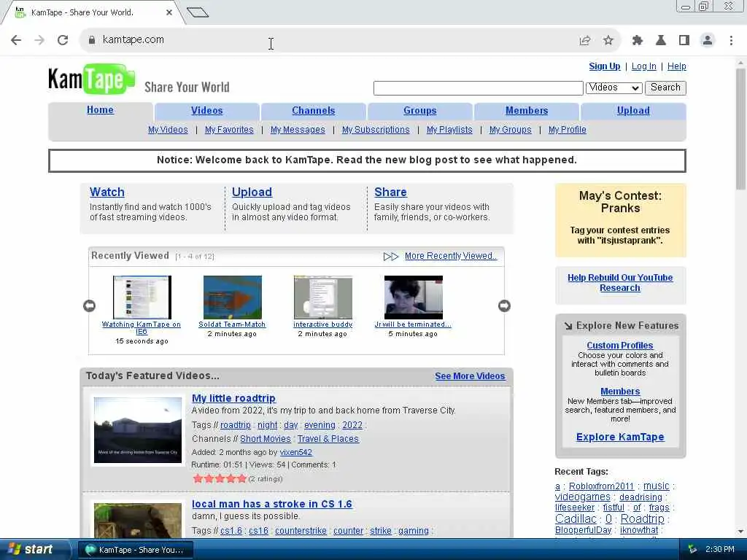The width and height of the screenshot is (747, 560).
Task: Click the page vertical scrollbar thumb
Action: coord(740,128)
